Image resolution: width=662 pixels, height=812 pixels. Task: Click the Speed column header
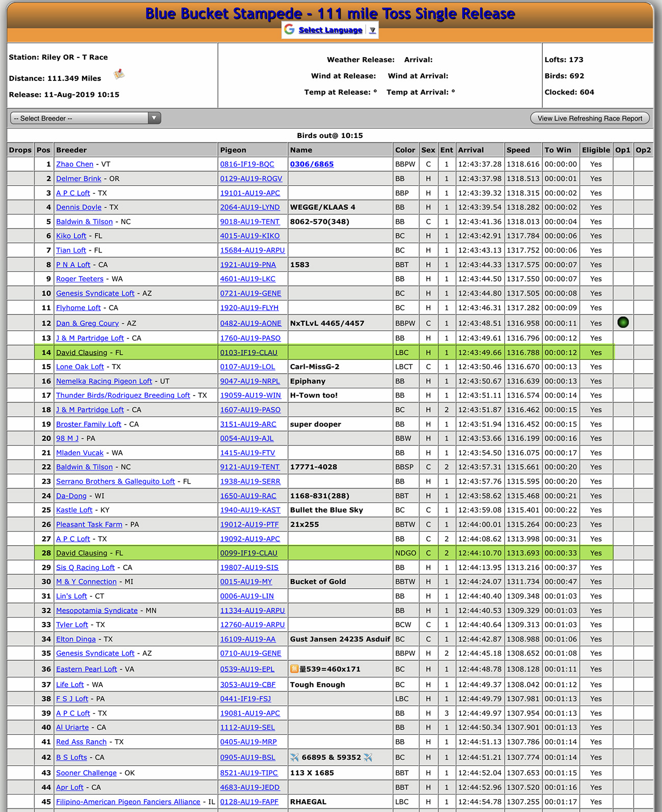[518, 150]
